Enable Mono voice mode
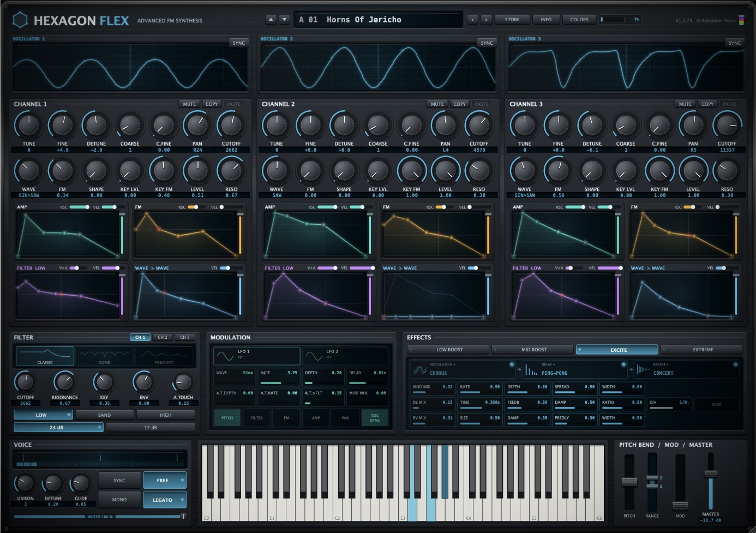Image resolution: width=756 pixels, height=533 pixels. pos(119,500)
